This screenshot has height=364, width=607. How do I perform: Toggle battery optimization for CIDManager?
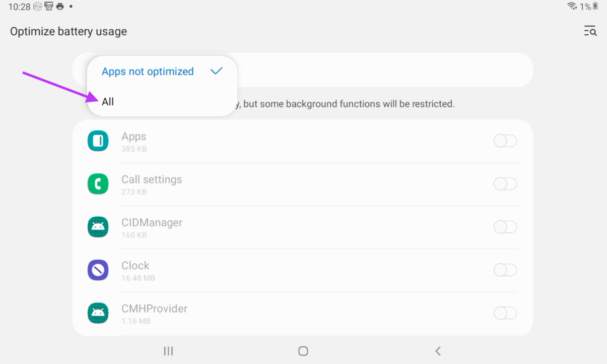coord(505,227)
